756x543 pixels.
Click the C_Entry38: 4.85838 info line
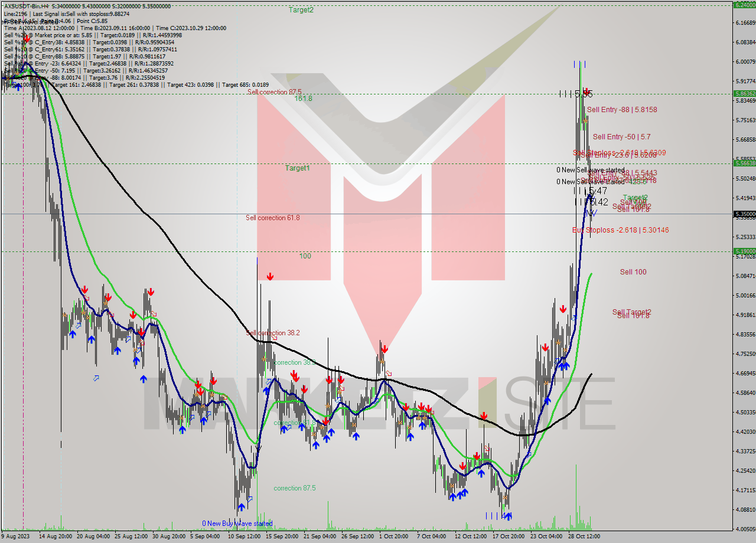pos(89,42)
